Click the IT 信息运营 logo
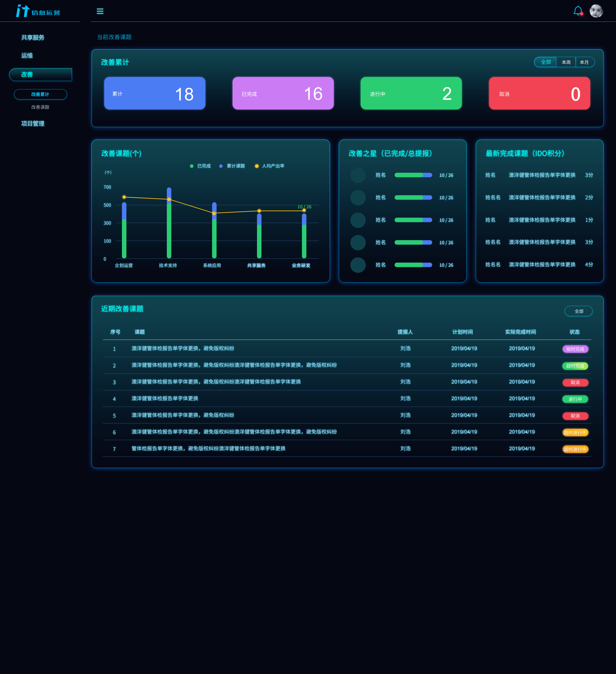The image size is (616, 674). (x=38, y=11)
